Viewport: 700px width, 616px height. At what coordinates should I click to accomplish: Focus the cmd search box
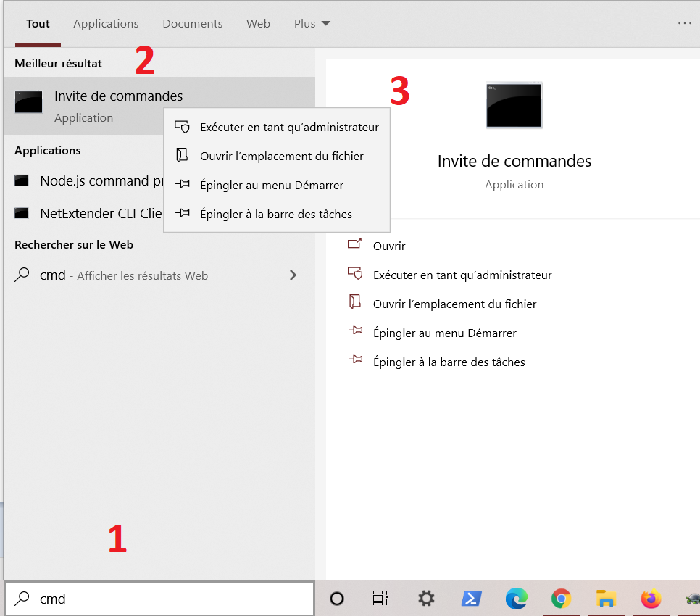click(x=159, y=599)
